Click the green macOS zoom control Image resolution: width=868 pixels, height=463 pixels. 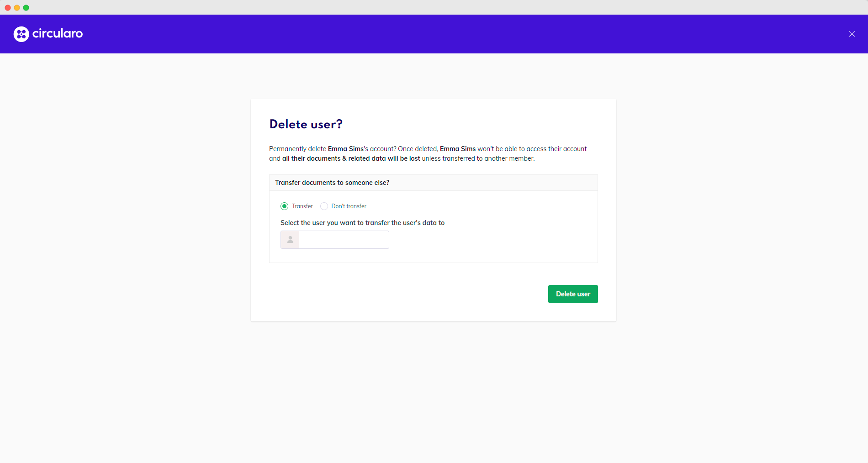(26, 7)
